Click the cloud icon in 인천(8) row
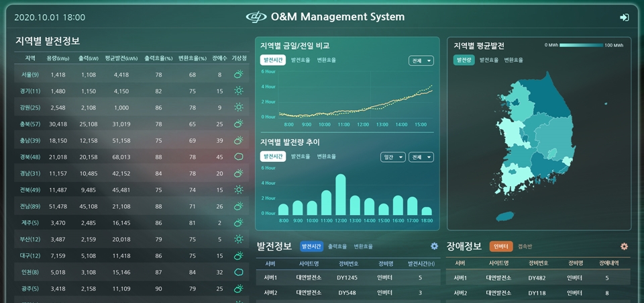Image resolution: width=644 pixels, height=303 pixels. (x=238, y=272)
